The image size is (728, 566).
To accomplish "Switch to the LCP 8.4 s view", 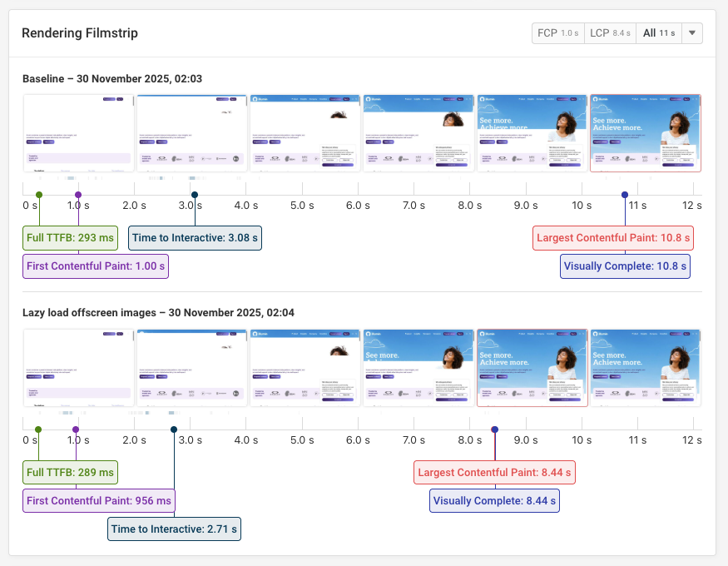I will (x=610, y=33).
